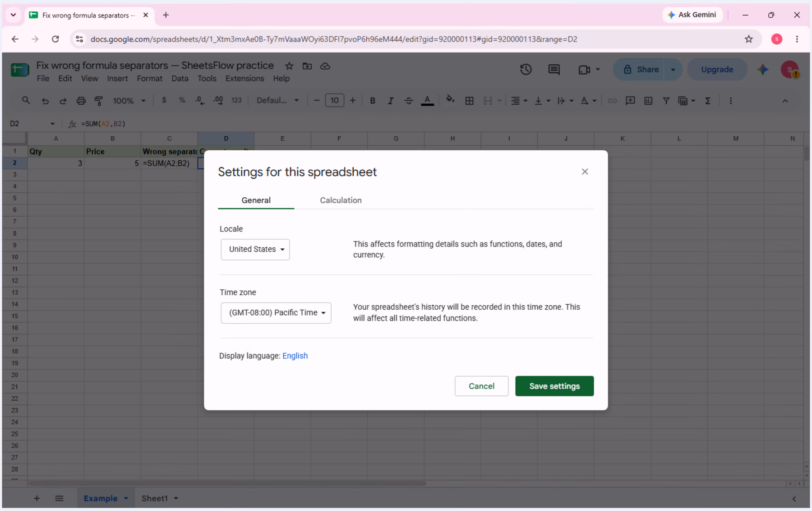
Task: Expand the Sheet1 tab menu arrow
Action: (x=176, y=498)
